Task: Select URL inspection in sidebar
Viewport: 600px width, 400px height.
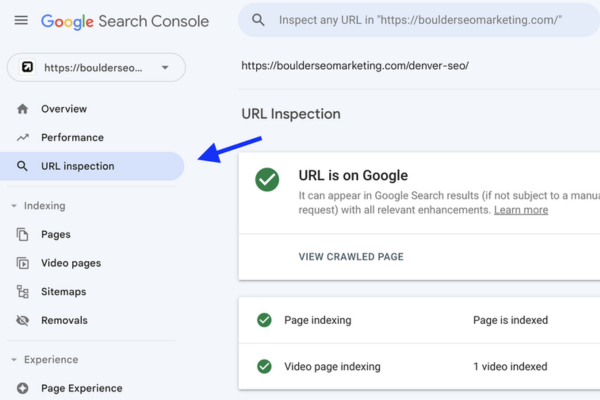Action: 92,166
